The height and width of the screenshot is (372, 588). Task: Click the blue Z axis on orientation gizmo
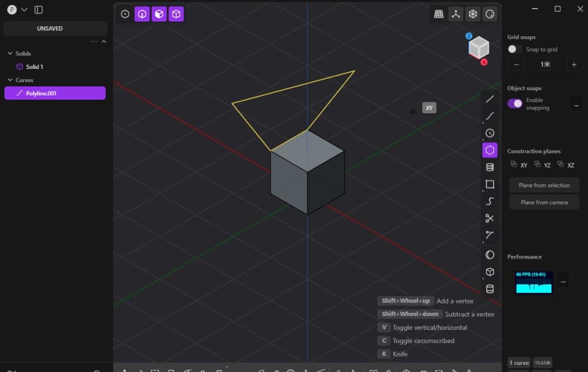pos(469,36)
